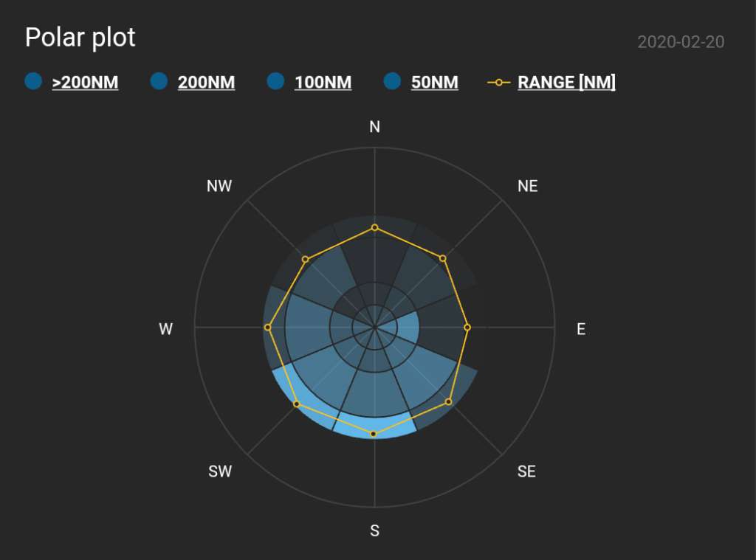Click the range data point at Southwest
The image size is (756, 560).
click(x=297, y=404)
